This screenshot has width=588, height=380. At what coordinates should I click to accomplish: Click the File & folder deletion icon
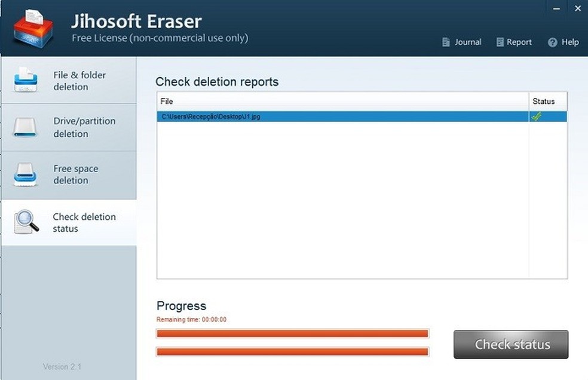click(26, 80)
